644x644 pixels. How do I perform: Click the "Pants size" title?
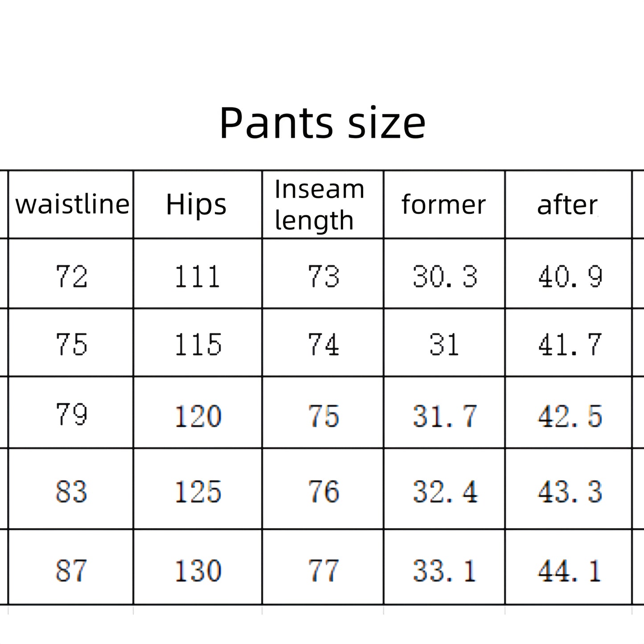point(322,123)
